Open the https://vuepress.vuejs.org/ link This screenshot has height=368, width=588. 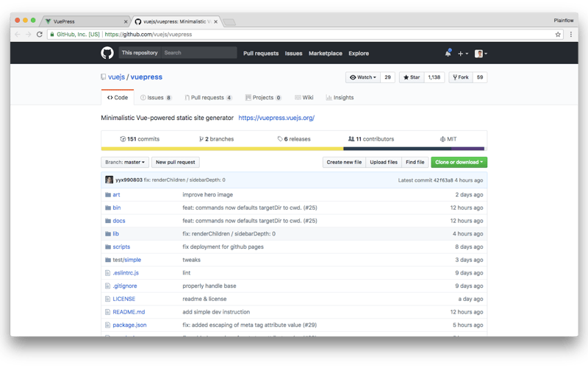276,118
